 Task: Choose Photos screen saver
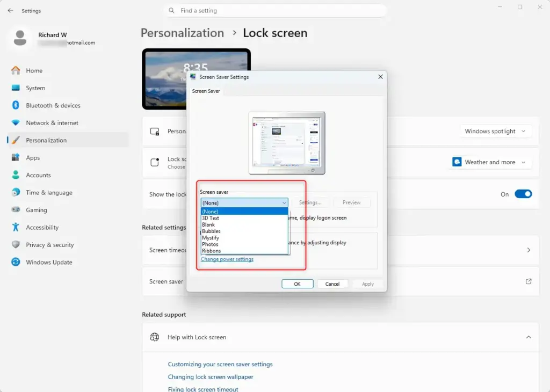[x=244, y=244]
